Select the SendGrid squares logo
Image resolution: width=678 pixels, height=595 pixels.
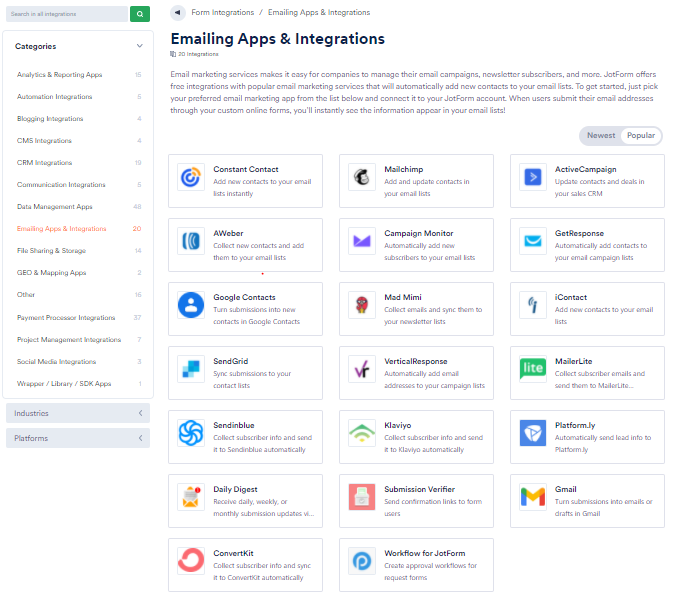tap(191, 369)
